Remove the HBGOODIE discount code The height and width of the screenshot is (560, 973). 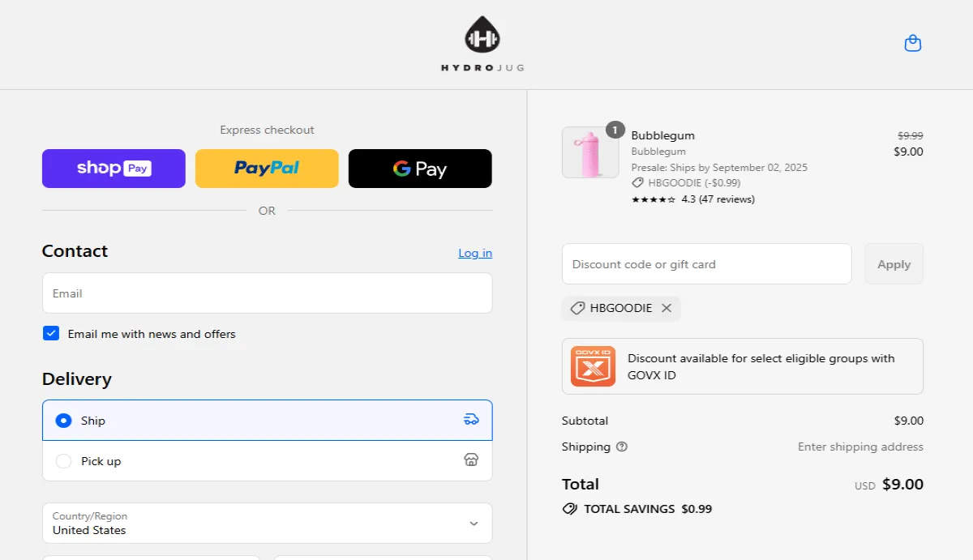667,308
